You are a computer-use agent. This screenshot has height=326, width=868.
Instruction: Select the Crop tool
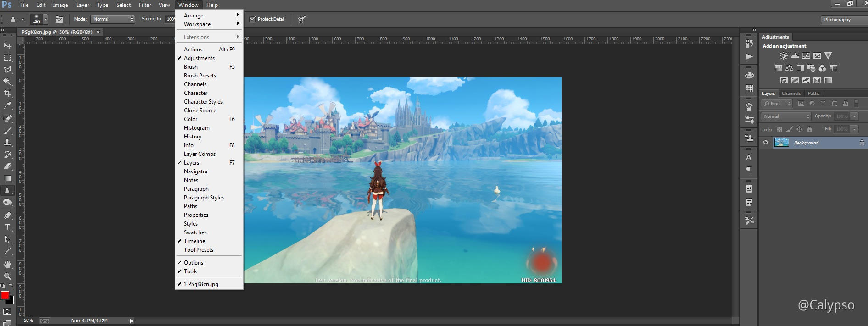tap(7, 94)
